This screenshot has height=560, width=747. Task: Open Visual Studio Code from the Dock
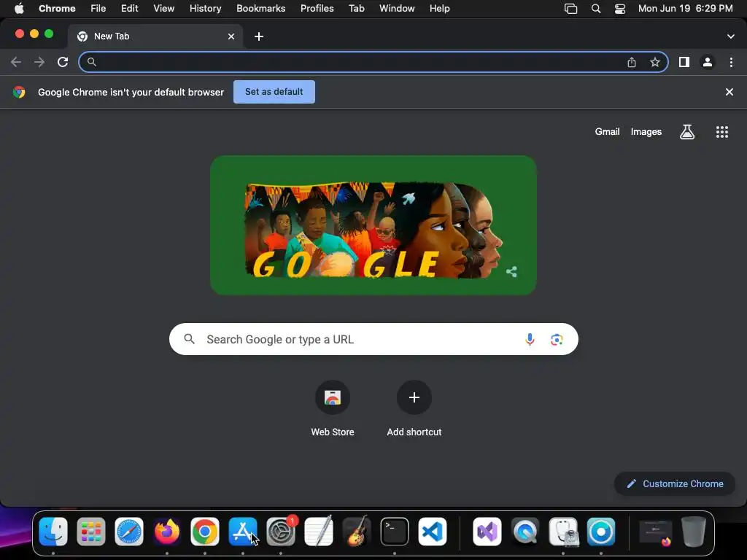click(x=433, y=532)
